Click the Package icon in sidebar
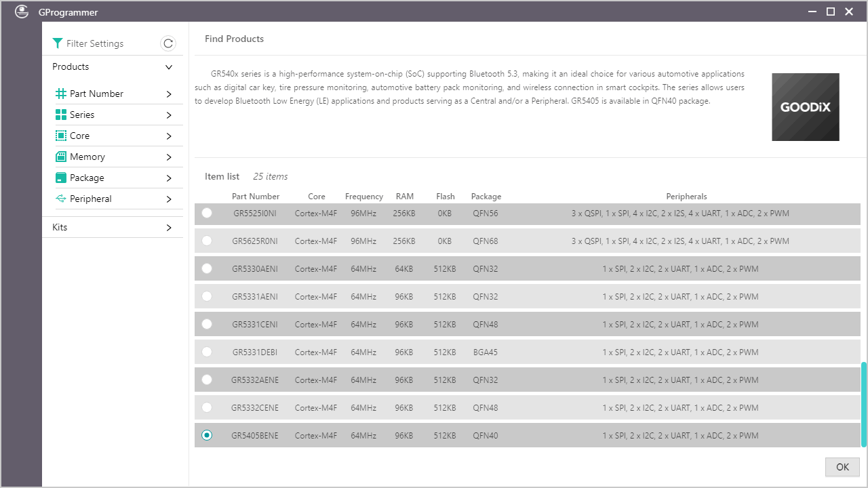The width and height of the screenshot is (868, 488). (61, 178)
